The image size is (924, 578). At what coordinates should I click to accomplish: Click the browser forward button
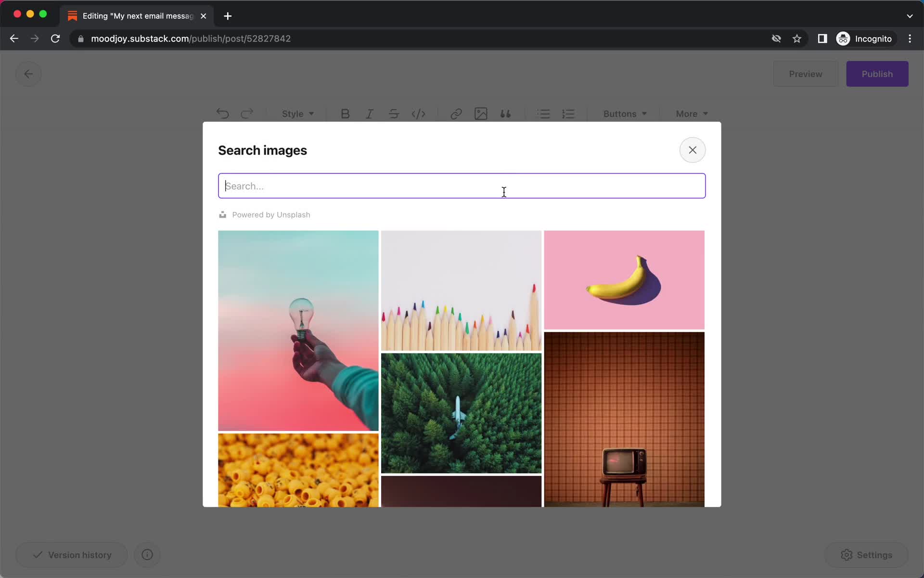click(35, 39)
